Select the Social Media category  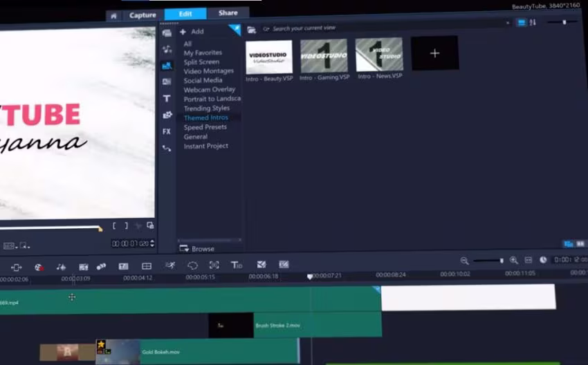tap(203, 80)
